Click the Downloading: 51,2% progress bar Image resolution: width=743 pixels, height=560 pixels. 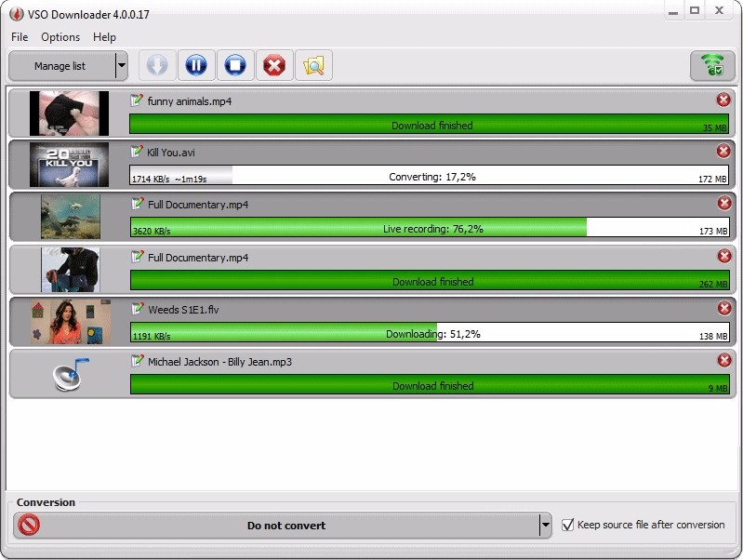[x=430, y=332]
